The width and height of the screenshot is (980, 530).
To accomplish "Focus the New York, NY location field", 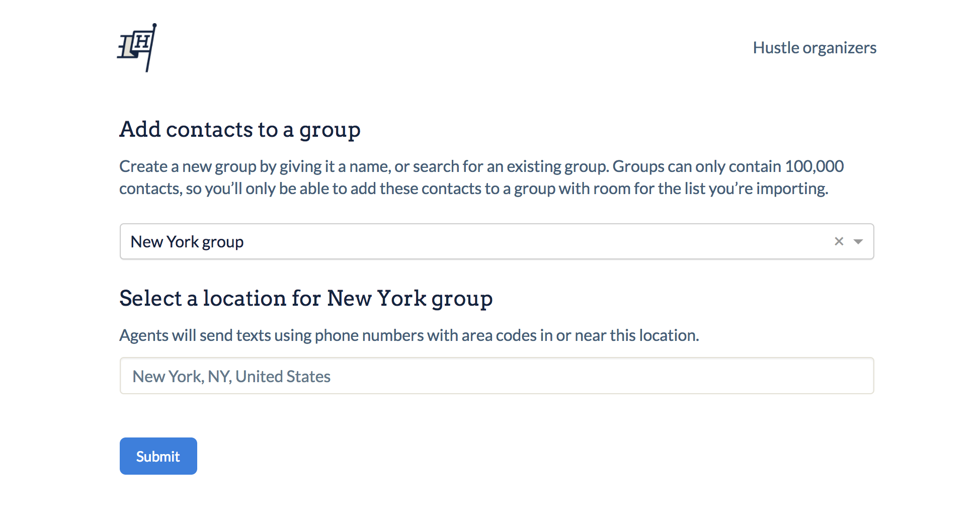I will click(x=497, y=376).
